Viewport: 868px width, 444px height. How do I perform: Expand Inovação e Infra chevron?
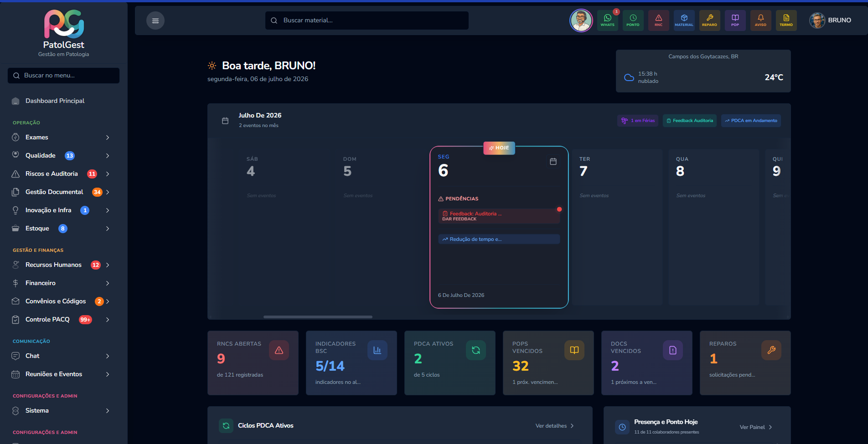108,210
